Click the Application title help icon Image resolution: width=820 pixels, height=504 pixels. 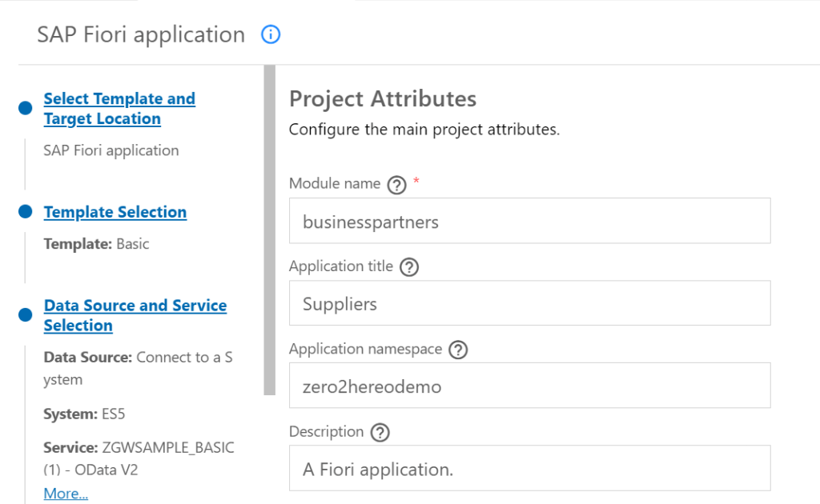(x=408, y=267)
